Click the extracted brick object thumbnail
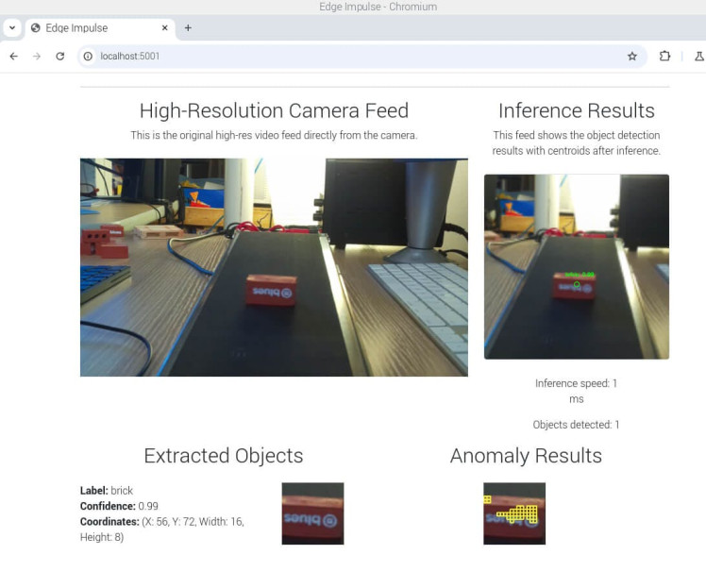 coord(312,513)
